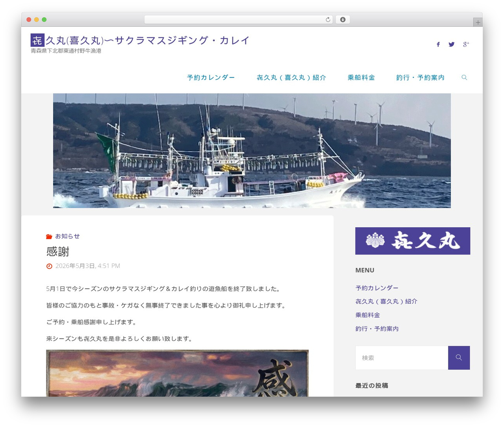
Task: Open the お知らせ category link
Action: pos(67,236)
